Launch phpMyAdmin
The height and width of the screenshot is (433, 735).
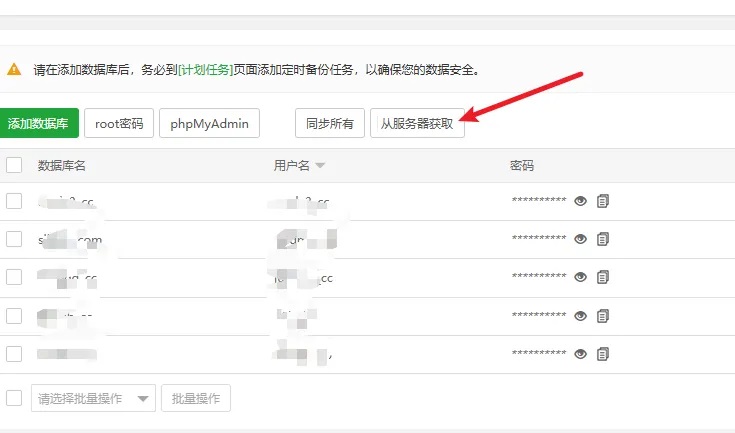(x=210, y=124)
